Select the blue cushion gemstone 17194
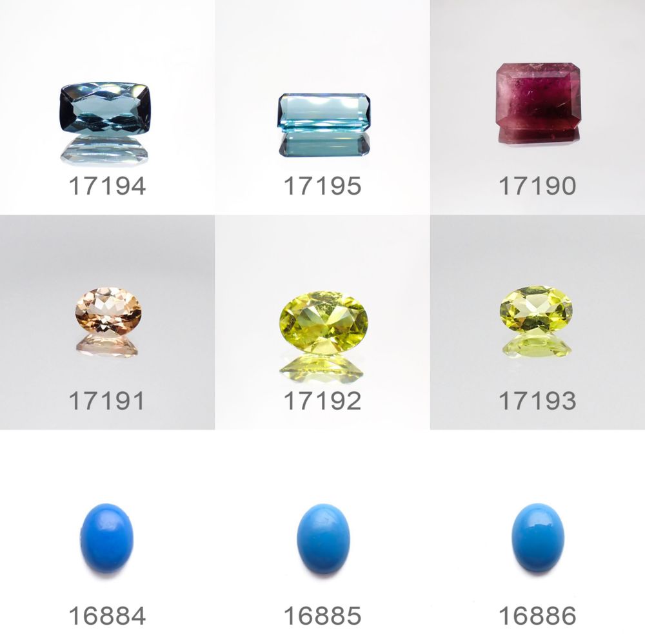 pos(104,107)
